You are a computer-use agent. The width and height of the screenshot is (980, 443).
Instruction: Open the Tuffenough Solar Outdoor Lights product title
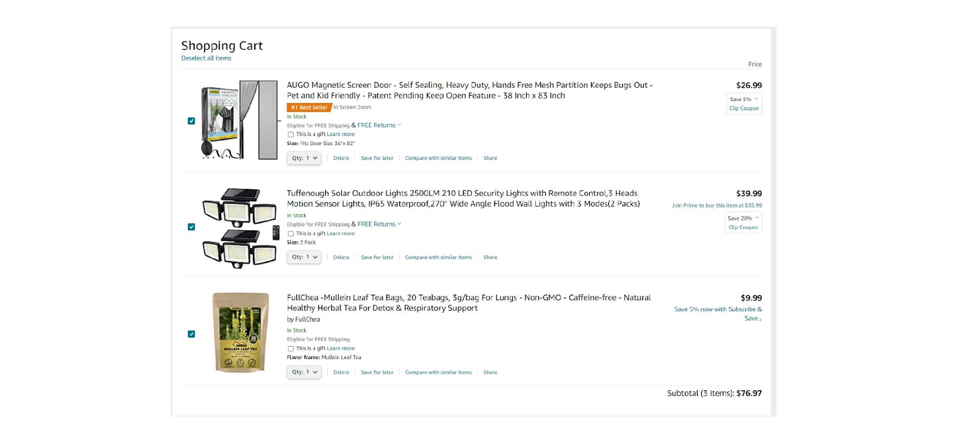tap(463, 199)
